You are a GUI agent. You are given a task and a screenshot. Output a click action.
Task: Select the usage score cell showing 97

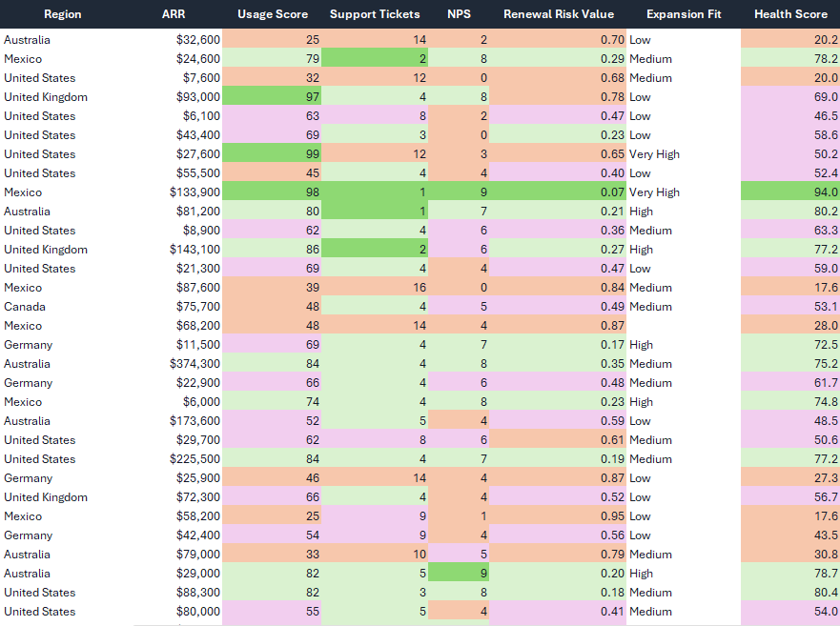(272, 97)
